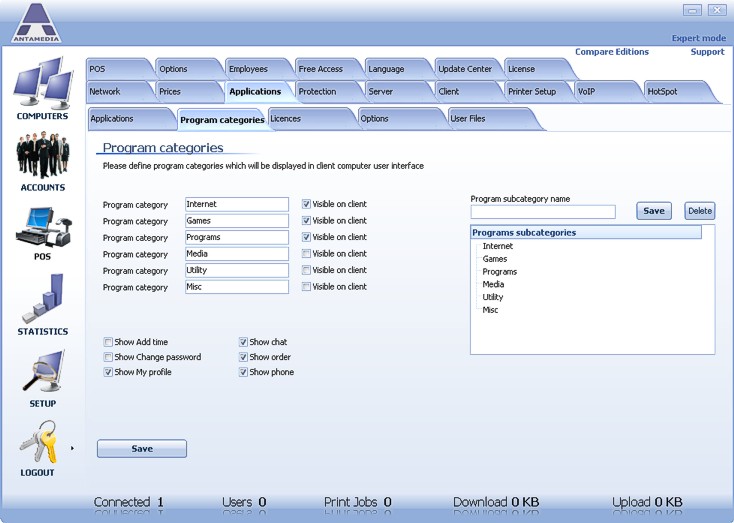Switch to the Server tab
Viewport: 734px width, 523px height.
(396, 92)
